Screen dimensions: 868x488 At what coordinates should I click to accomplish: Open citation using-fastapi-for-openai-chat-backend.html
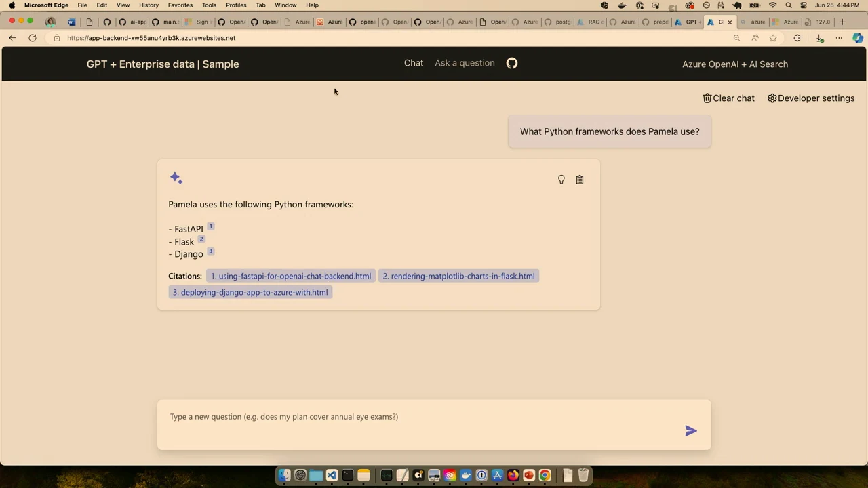(290, 276)
